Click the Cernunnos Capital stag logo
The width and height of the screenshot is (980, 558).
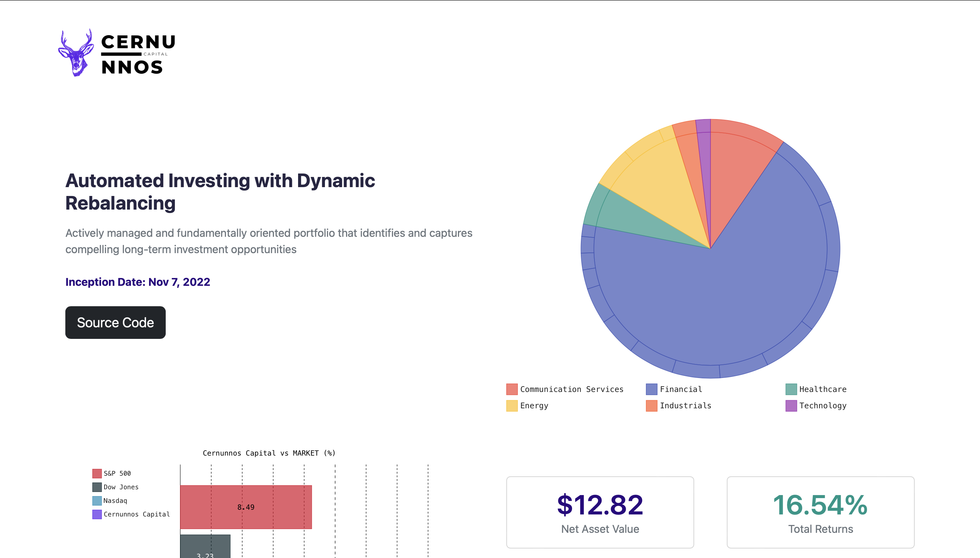coord(76,52)
